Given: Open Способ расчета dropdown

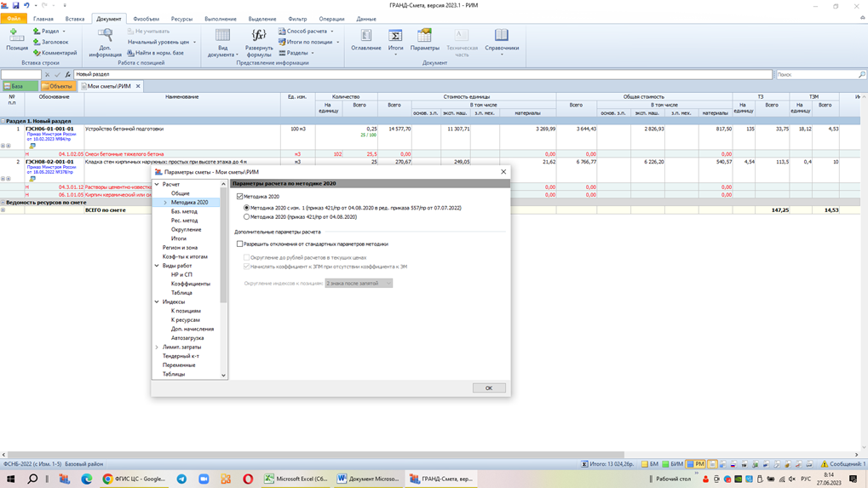Looking at the screenshot, I should coord(332,32).
